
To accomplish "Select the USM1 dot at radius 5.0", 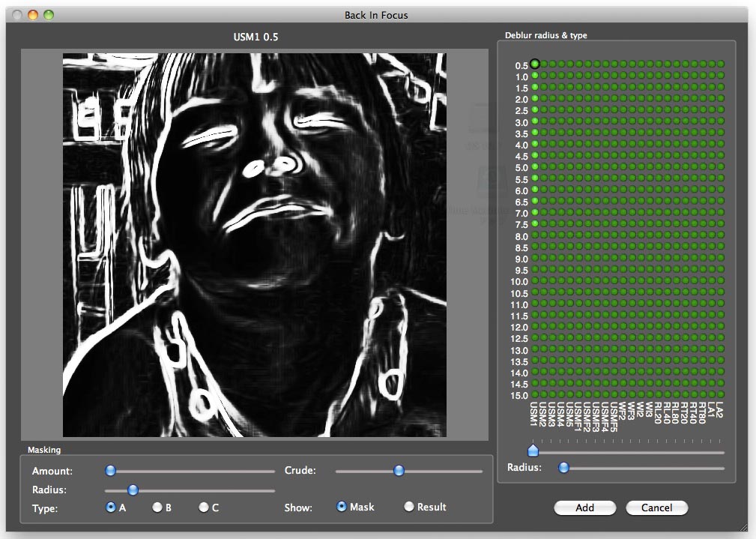I will click(535, 167).
